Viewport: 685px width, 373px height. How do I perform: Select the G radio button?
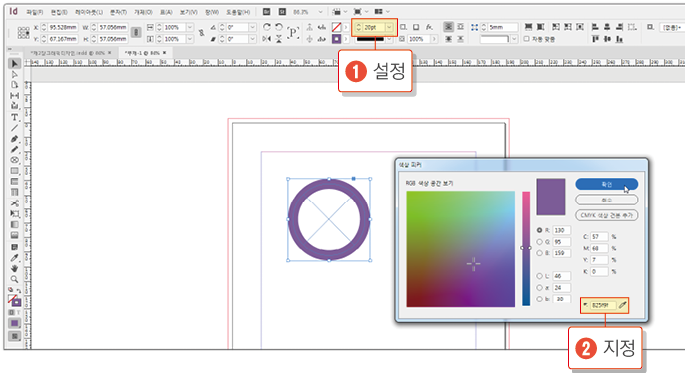tap(540, 242)
